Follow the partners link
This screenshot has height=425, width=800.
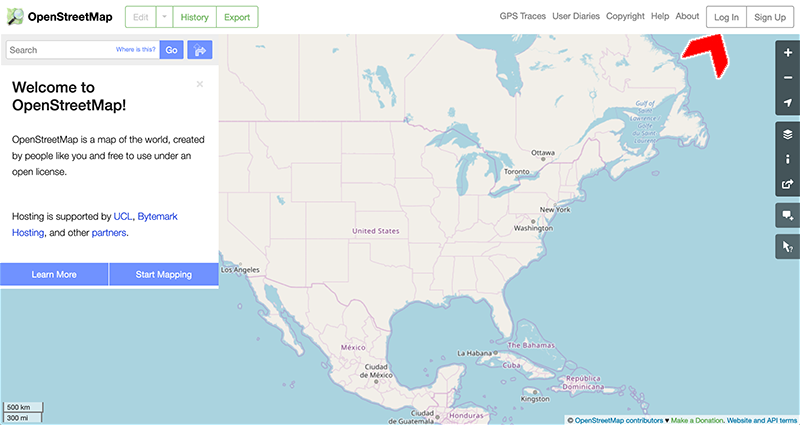109,233
